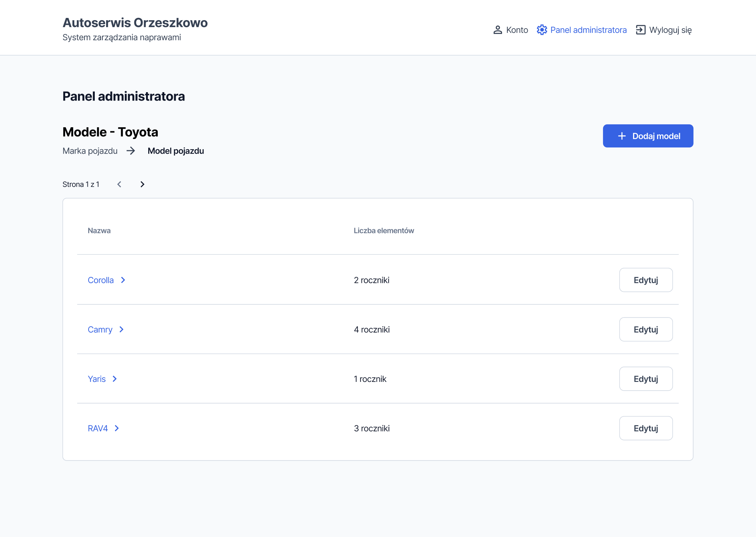Click the Liczba elementów column header
Screen dimensions: 756x537
tap(384, 230)
